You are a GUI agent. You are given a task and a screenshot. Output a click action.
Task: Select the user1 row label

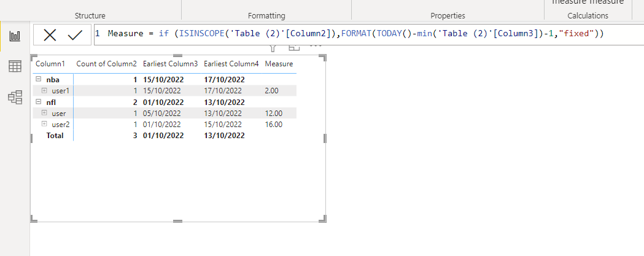click(x=60, y=91)
